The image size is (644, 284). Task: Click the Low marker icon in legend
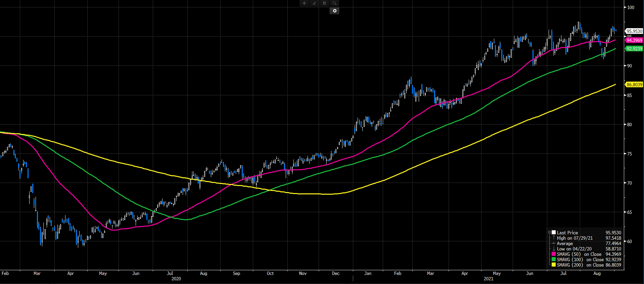pyautogui.click(x=554, y=249)
